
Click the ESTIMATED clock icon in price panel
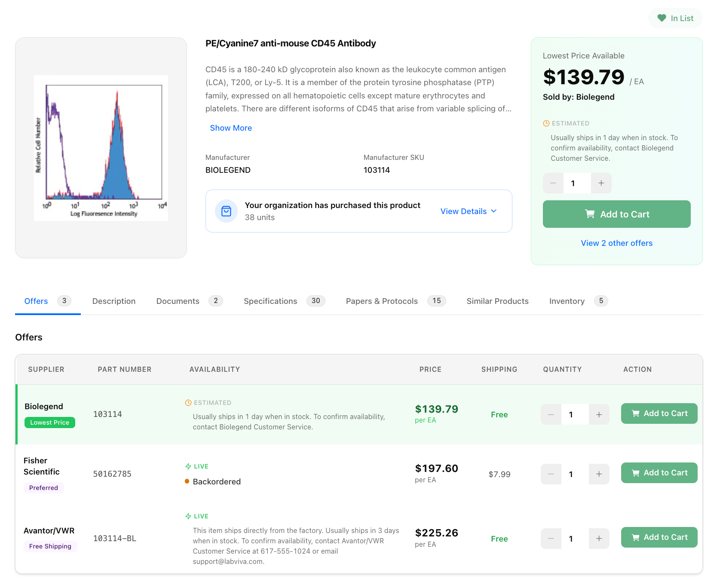546,123
